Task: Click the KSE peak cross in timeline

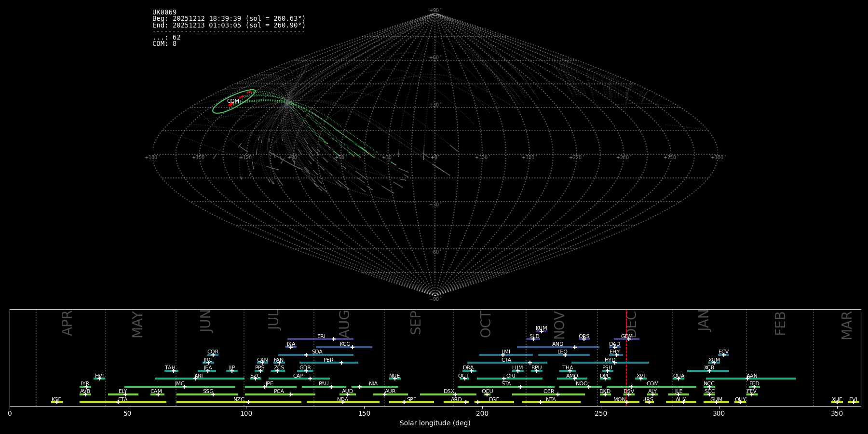Action: 57,402
